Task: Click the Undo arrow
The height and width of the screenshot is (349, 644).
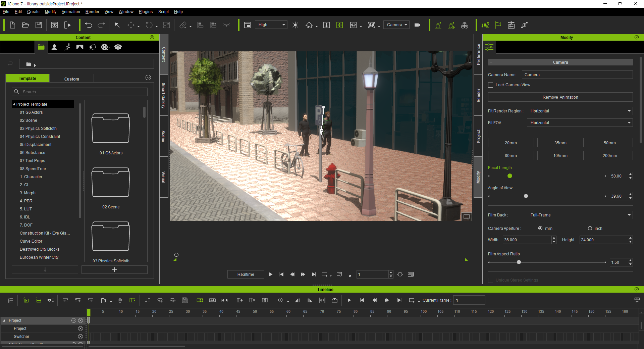Action: point(89,25)
